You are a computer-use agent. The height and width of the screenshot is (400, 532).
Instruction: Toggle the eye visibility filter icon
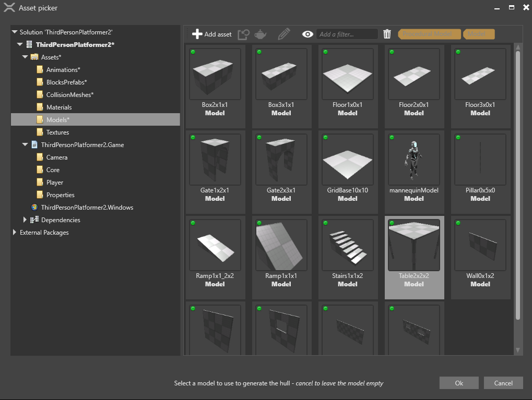pyautogui.click(x=308, y=34)
